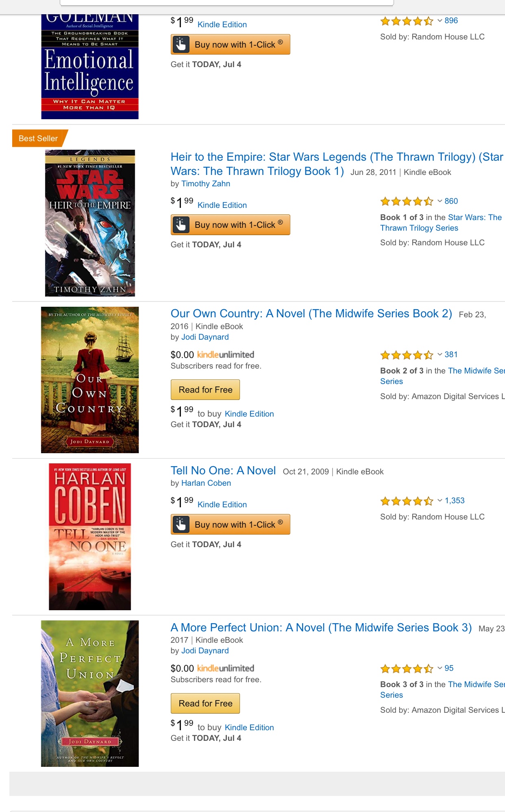Open author page for Timothy Zahn
This screenshot has height=812, width=505.
[206, 184]
